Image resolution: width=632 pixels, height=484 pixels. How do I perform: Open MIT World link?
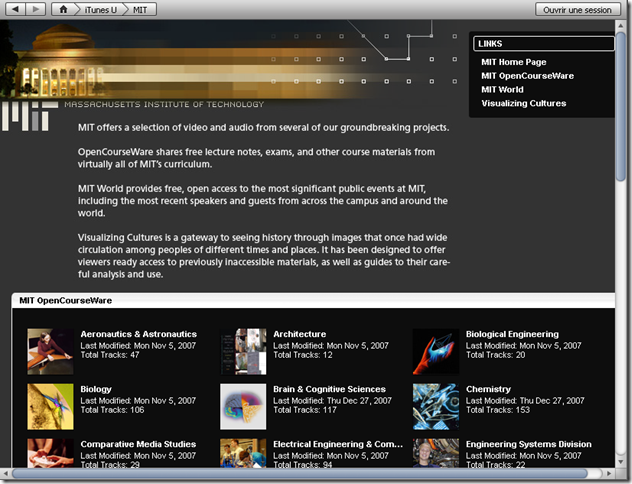(502, 89)
